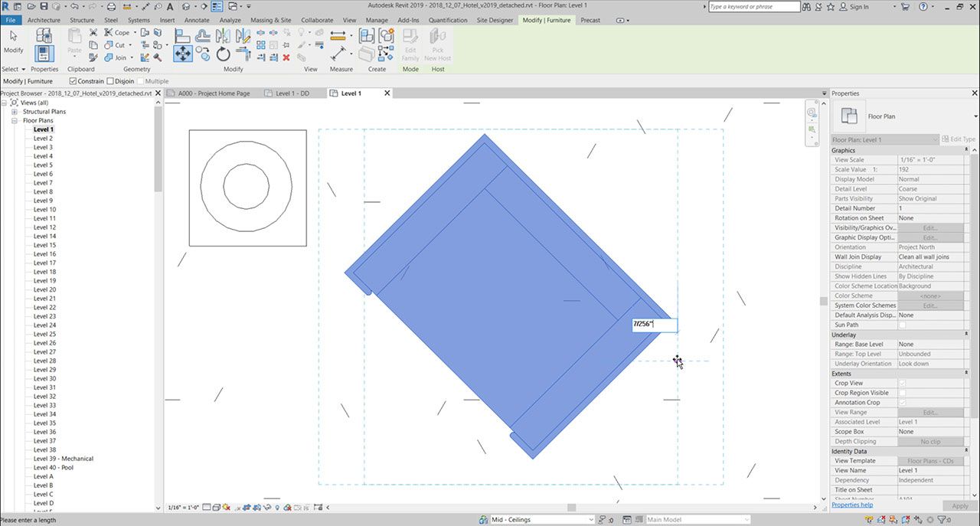
Task: Click the Sign In button
Action: point(854,6)
